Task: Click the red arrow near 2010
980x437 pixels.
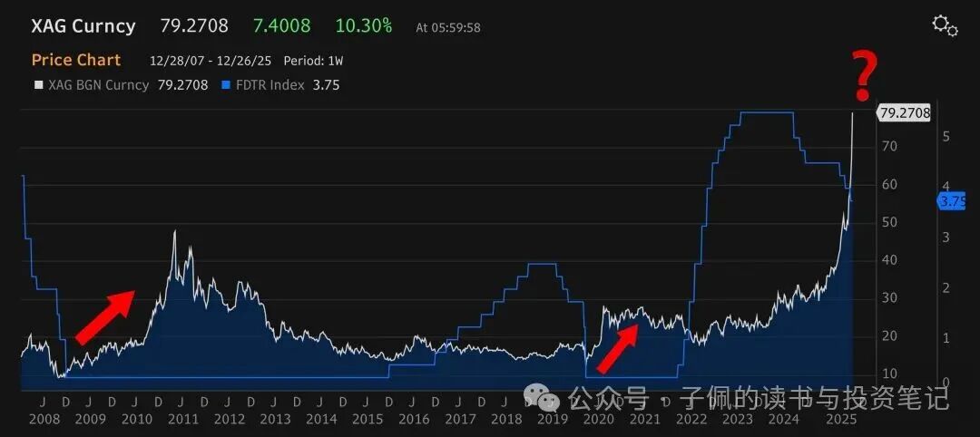Action: (x=105, y=317)
